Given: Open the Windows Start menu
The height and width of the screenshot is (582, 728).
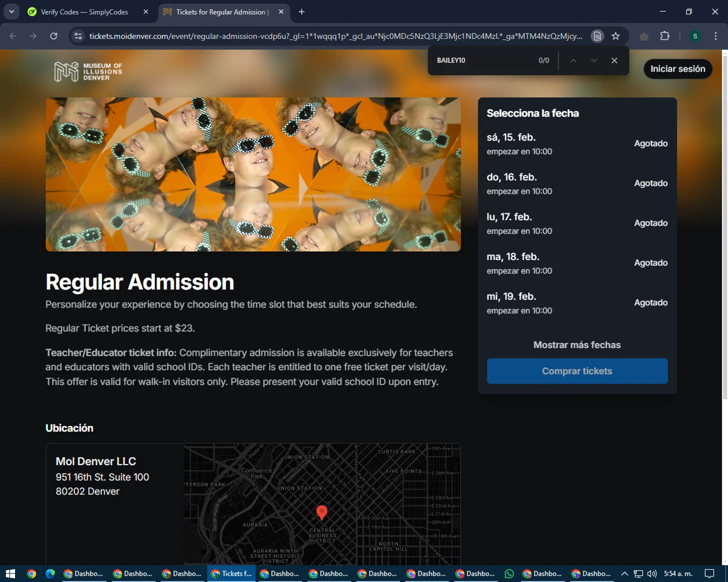Looking at the screenshot, I should pos(10,574).
